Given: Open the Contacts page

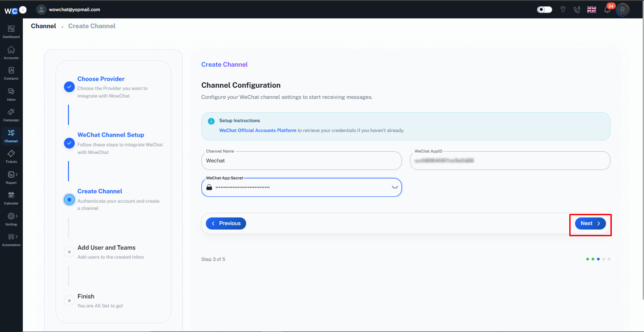Looking at the screenshot, I should (x=11, y=73).
